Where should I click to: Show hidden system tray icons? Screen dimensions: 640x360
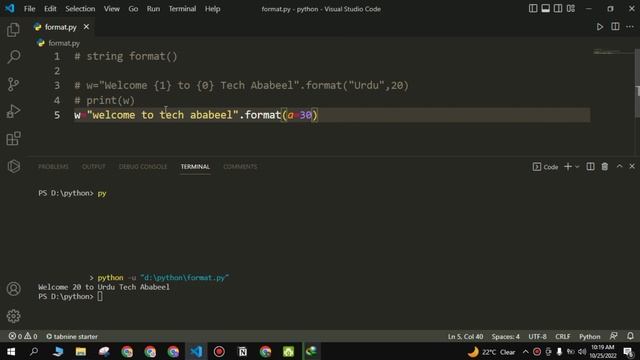tap(526, 352)
